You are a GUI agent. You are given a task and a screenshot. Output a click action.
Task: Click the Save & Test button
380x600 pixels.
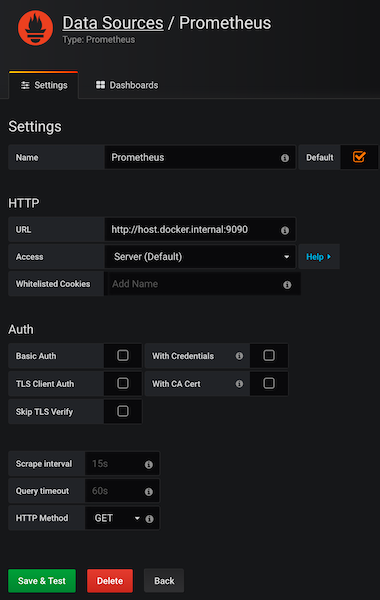point(42,580)
